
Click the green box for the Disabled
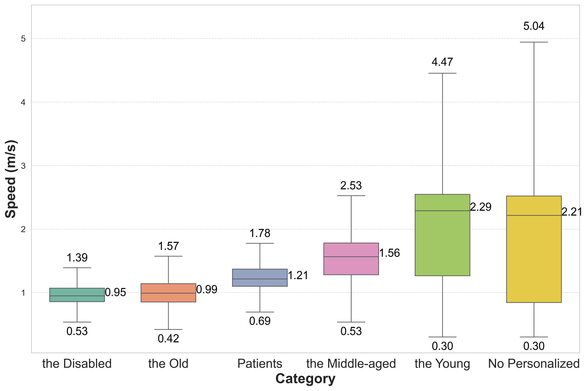(x=77, y=295)
